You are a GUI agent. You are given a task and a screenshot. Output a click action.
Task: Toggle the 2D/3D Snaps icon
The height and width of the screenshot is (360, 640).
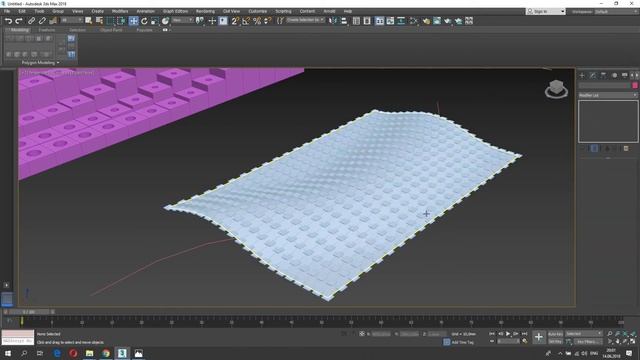(x=235, y=21)
